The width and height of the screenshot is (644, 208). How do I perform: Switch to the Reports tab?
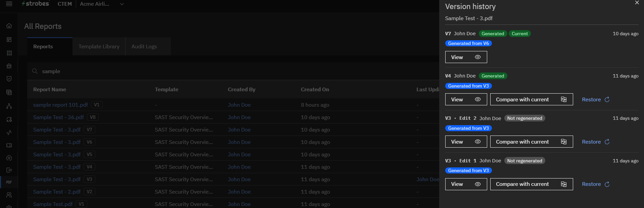(50, 47)
